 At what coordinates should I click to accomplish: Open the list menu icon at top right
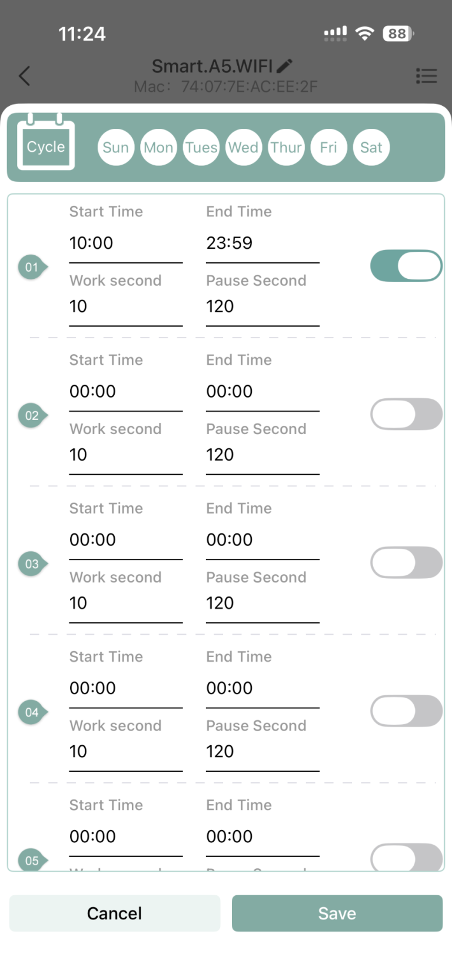point(426,76)
